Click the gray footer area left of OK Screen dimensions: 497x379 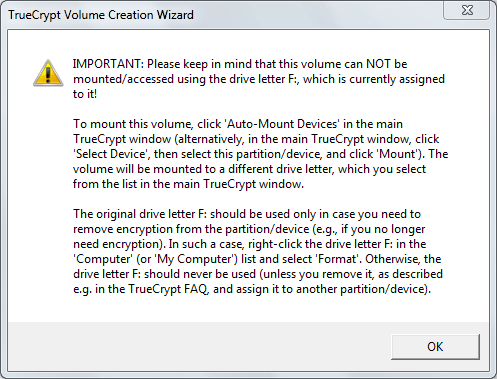pyautogui.click(x=199, y=346)
